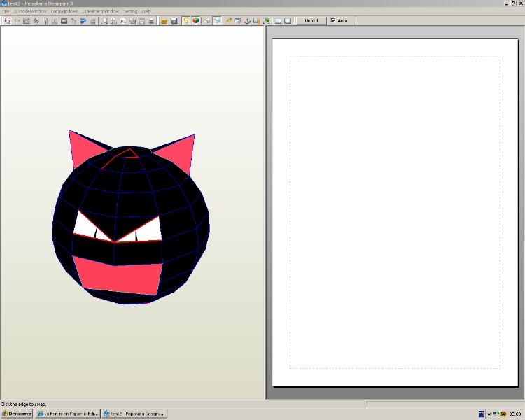Click the clock in the system tray
Viewport: 525px width, 420px height.
click(515, 414)
